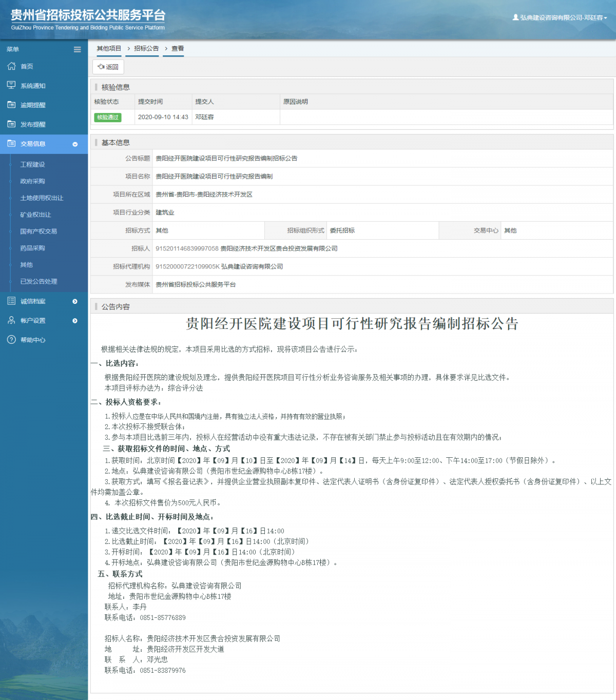Open 发布提醒 publish reminders

click(11, 124)
